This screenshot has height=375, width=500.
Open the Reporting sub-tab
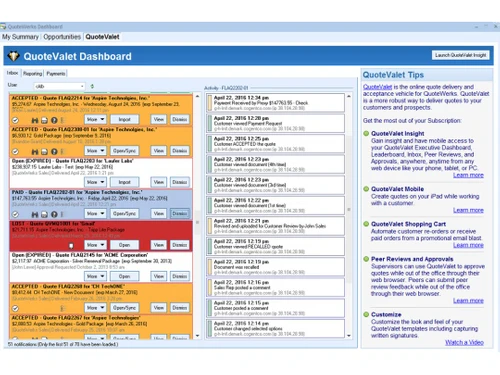click(32, 73)
